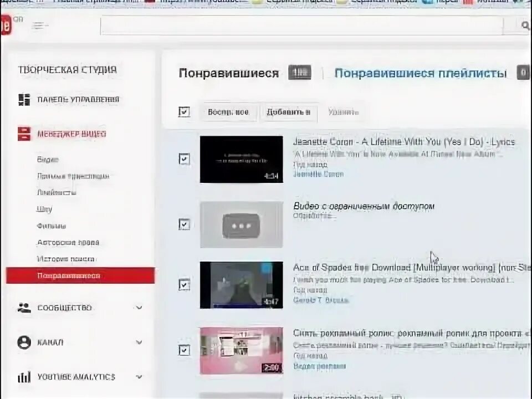Uncheck the Jeanette Coron video checkbox
The height and width of the screenshot is (399, 532).
coord(184,159)
